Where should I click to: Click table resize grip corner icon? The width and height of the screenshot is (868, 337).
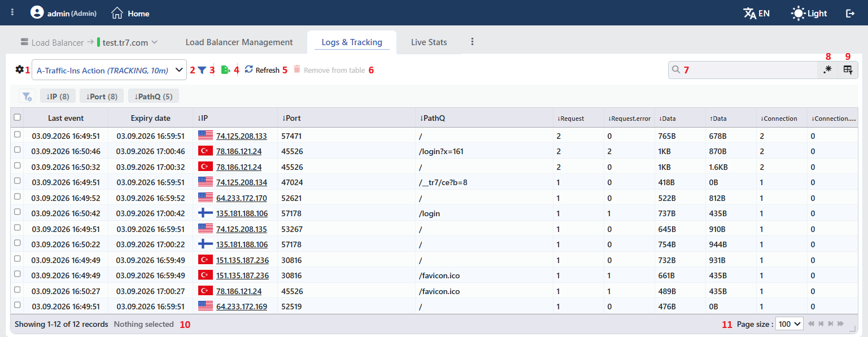pyautogui.click(x=853, y=329)
